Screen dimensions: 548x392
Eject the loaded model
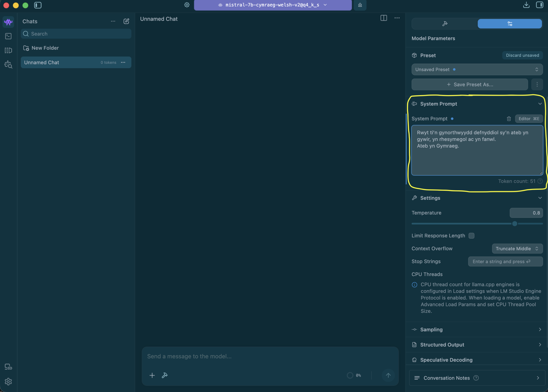click(x=360, y=5)
